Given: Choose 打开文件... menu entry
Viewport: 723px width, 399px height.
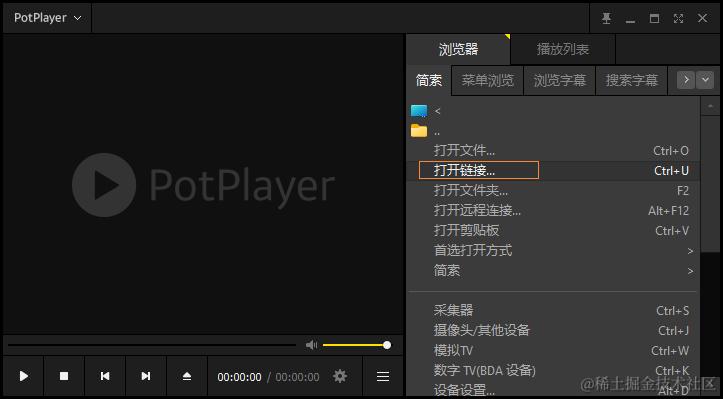Looking at the screenshot, I should click(553, 151).
